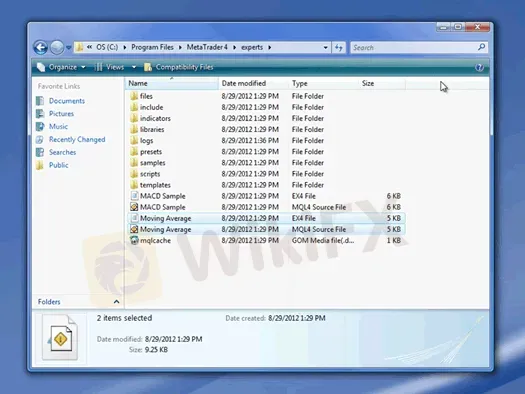Select MetaTrader 4 in the address path
This screenshot has width=525, height=394.
(207, 47)
